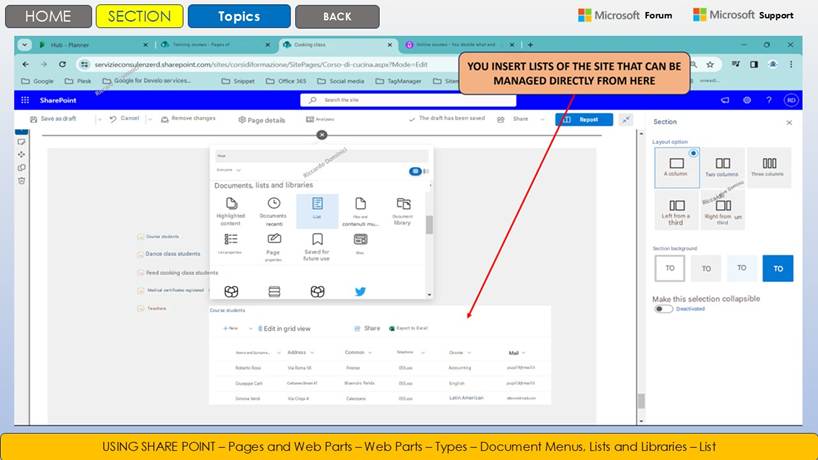This screenshot has width=818, height=460.
Task: Click the BACK button
Action: pos(337,16)
